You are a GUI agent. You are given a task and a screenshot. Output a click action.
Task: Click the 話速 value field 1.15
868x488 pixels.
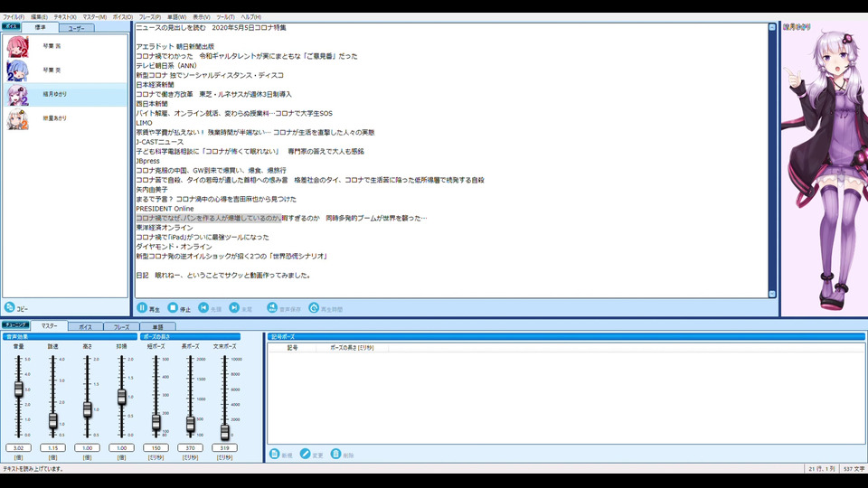53,447
